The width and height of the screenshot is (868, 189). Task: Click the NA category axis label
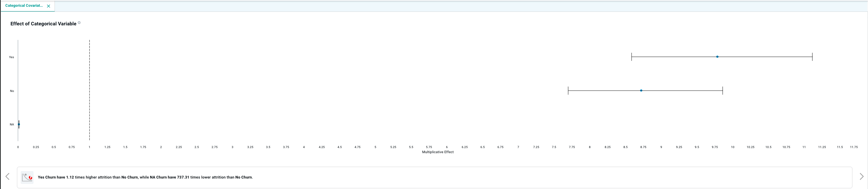coord(12,124)
